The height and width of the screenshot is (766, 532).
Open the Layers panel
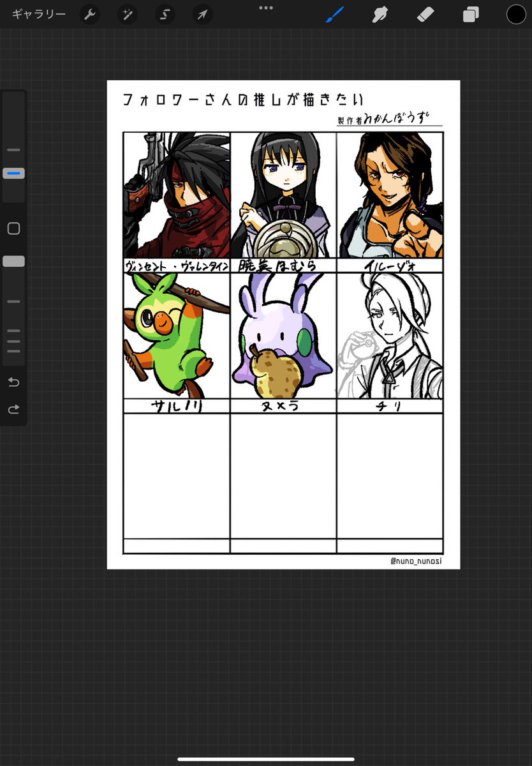tap(471, 14)
